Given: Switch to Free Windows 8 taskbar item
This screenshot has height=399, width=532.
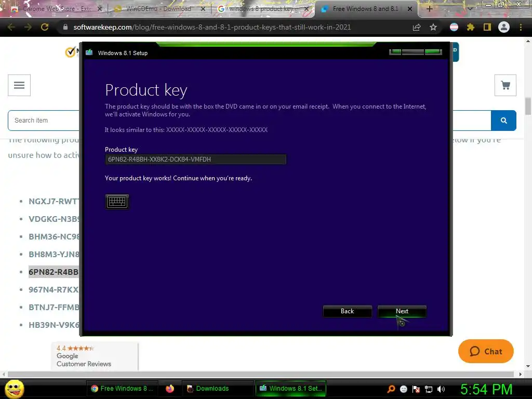Looking at the screenshot, I should click(123, 389).
